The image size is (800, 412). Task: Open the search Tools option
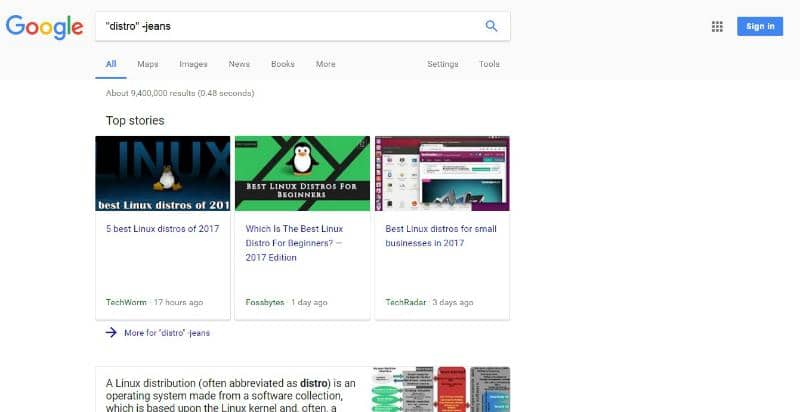(489, 64)
